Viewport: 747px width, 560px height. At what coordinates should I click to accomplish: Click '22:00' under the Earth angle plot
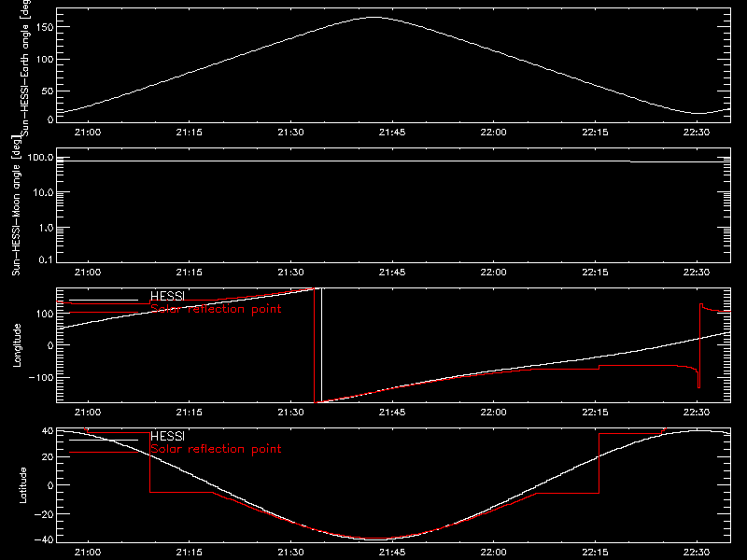coord(494,133)
